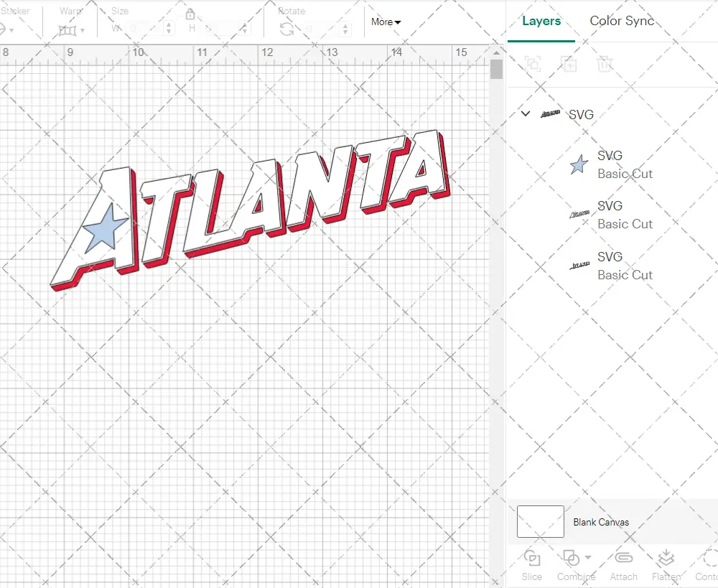The width and height of the screenshot is (718, 588).
Task: Click the Attach paperclip tool
Action: [624, 566]
